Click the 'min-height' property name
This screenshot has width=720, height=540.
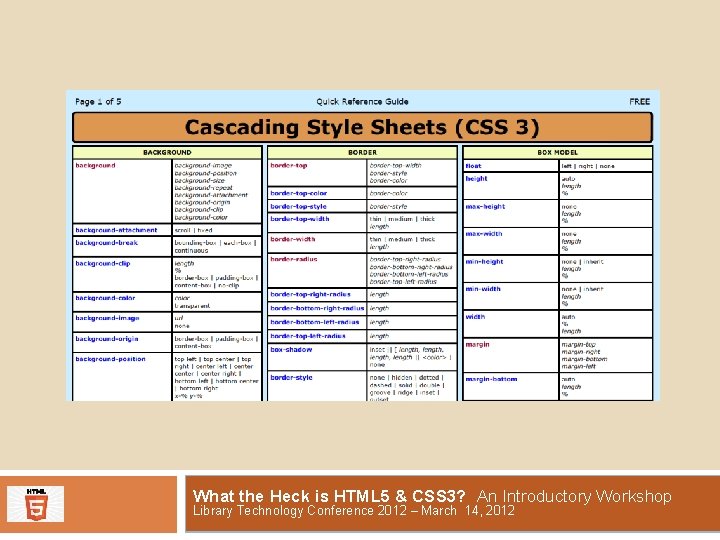484,262
